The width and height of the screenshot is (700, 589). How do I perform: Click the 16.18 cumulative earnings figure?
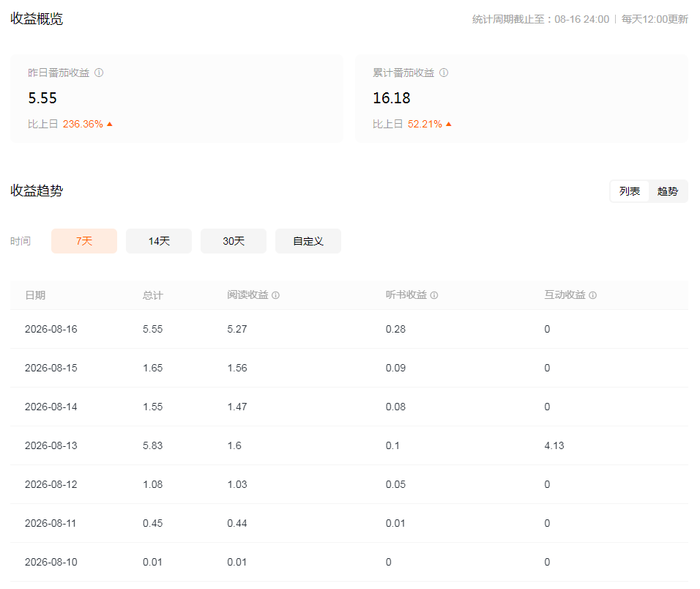click(392, 98)
